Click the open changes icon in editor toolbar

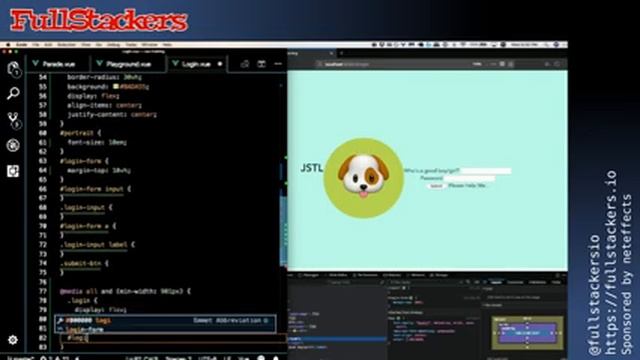click(x=245, y=64)
